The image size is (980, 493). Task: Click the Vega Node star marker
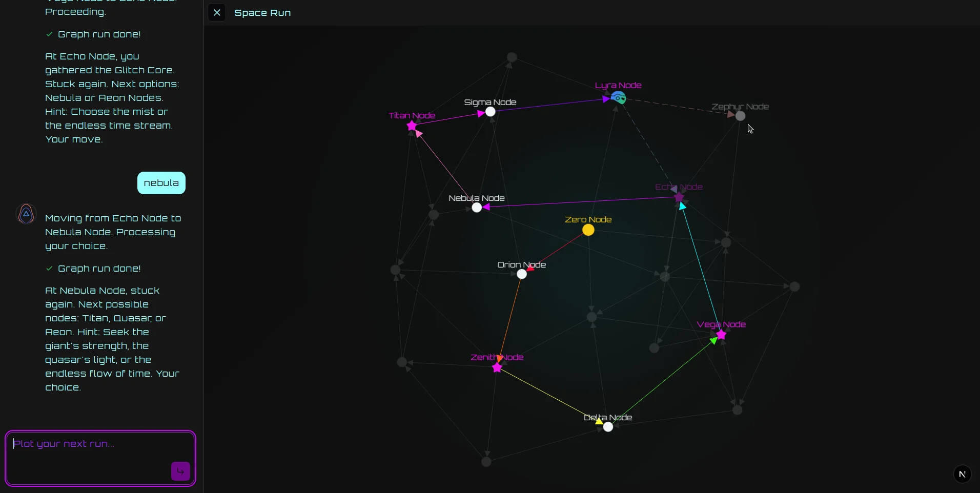click(721, 335)
